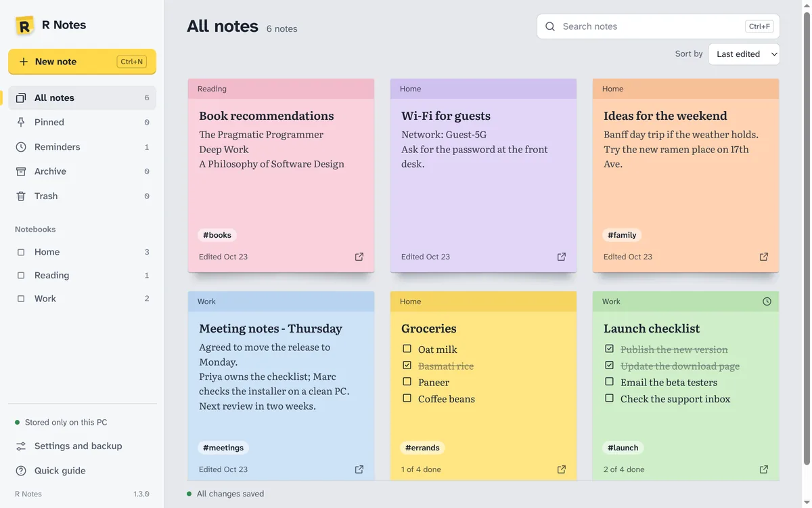
Task: Focus the Search notes field
Action: 658,26
